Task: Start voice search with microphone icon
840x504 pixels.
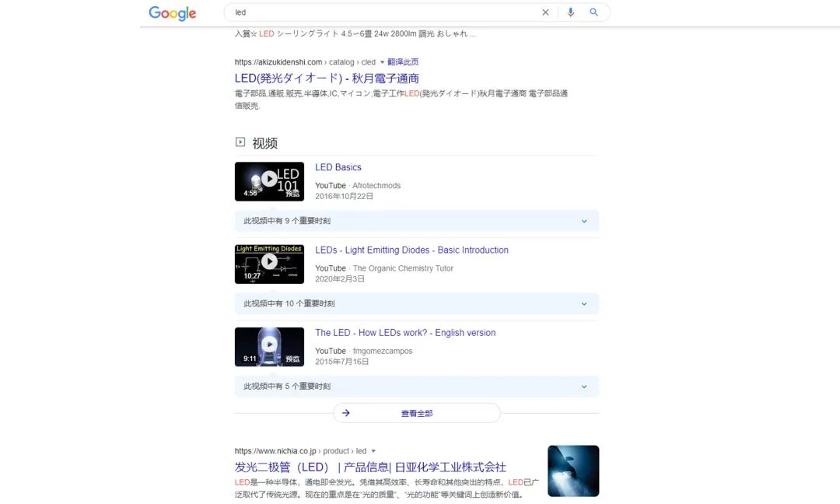Action: point(570,12)
